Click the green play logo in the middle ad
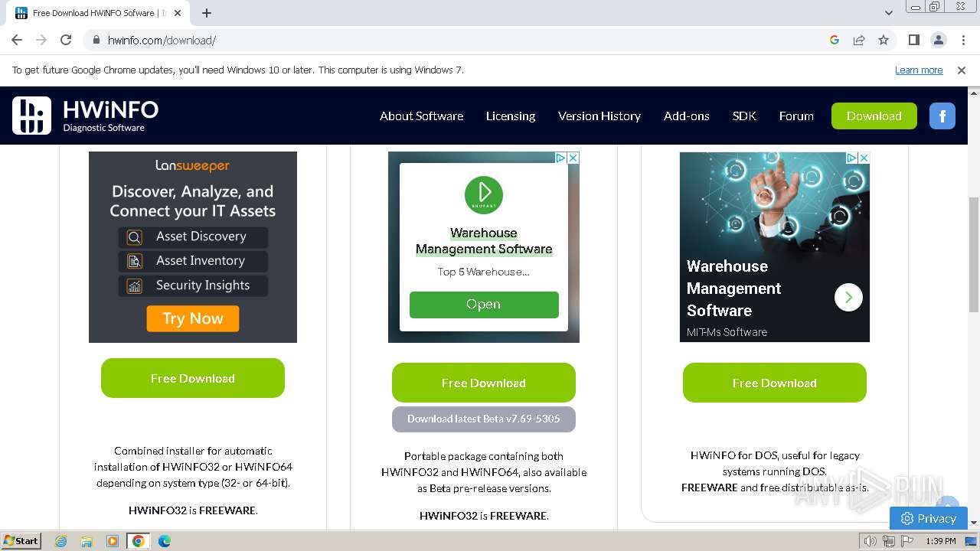980x551 pixels. coord(484,195)
